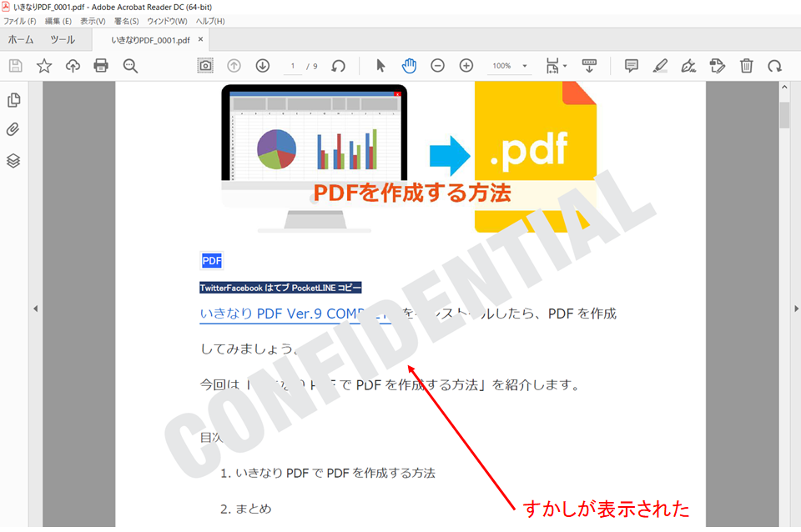Open the find text search tool
This screenshot has height=532, width=801.
[130, 66]
